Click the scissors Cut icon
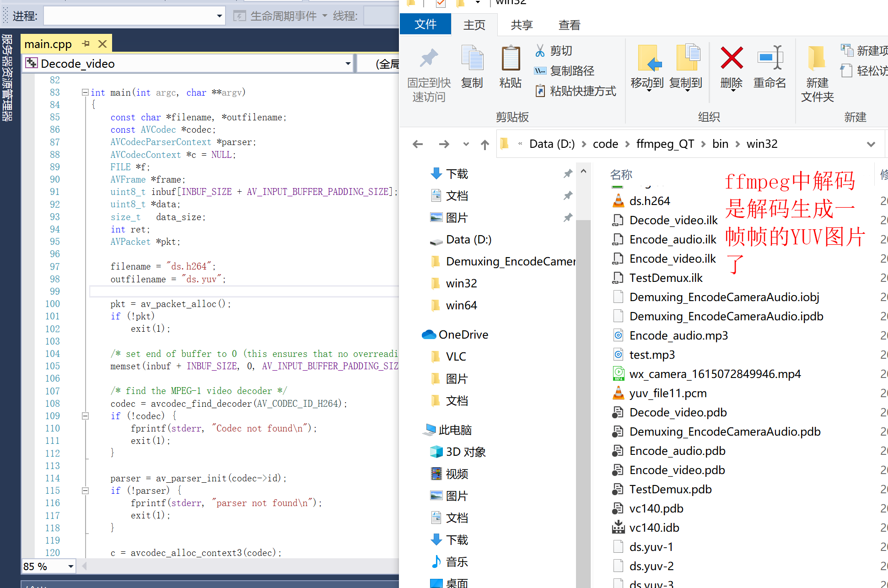Screen dimensions: 888x588 coord(540,51)
